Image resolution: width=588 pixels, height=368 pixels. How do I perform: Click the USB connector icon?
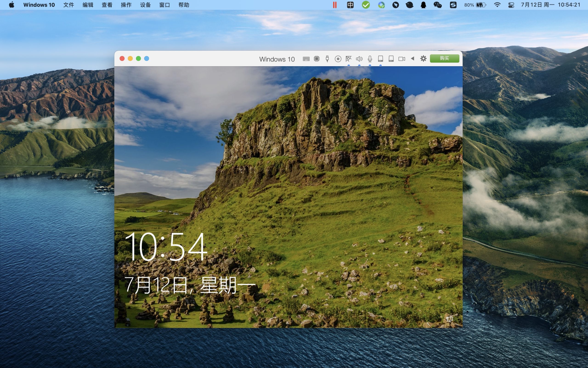tap(327, 59)
